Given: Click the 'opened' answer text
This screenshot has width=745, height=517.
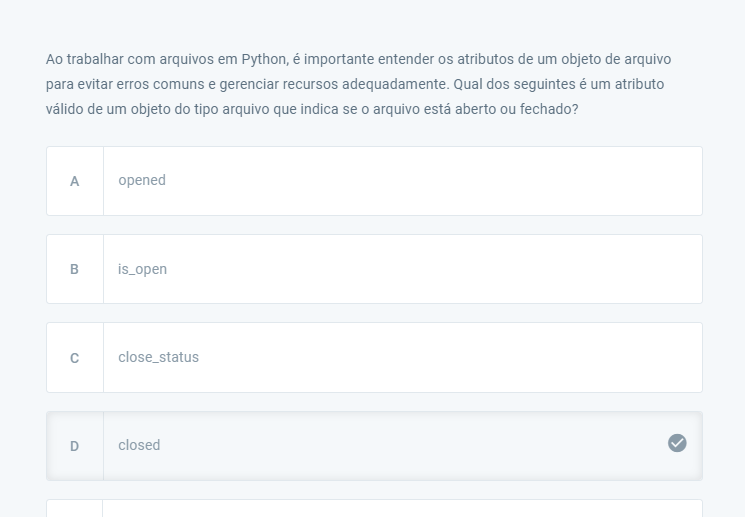Looking at the screenshot, I should tap(142, 181).
